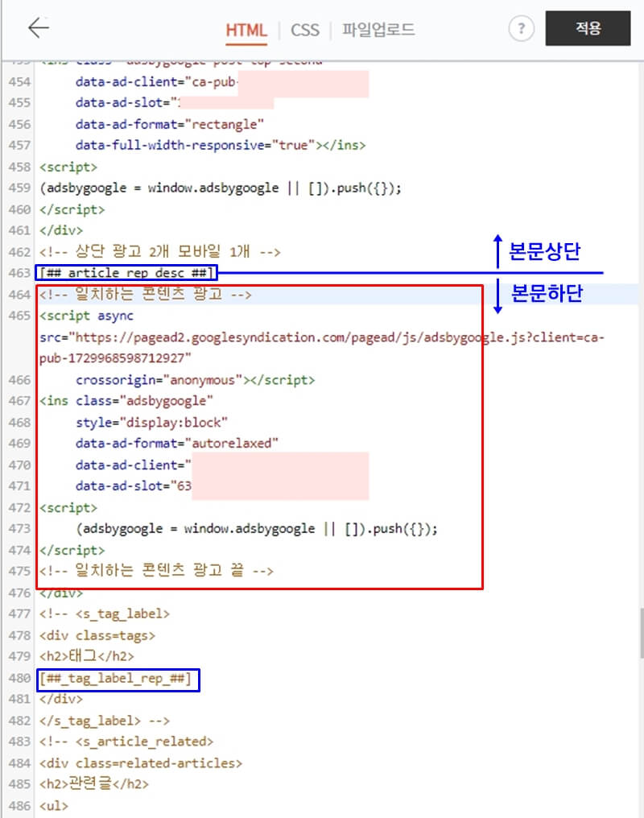Click the pagead2.googlesyndication.com src URL
Screen dimensions: 644x818
pyautogui.click(x=322, y=337)
